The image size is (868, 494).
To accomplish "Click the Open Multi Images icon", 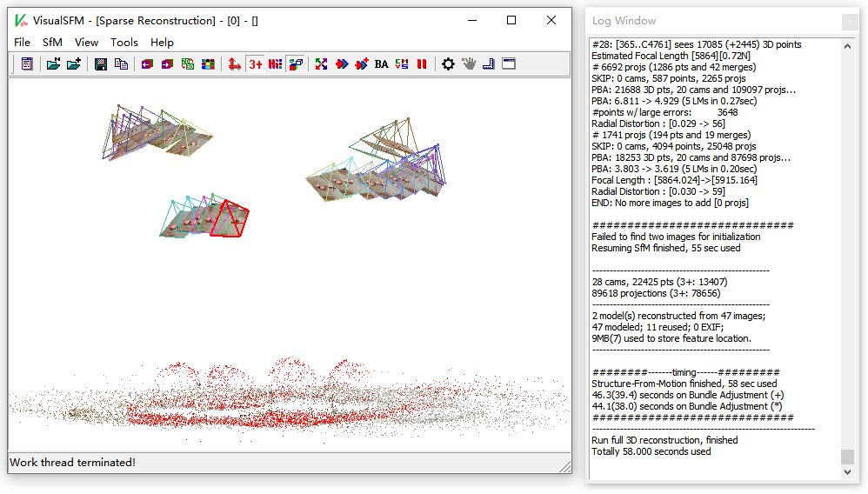I will (53, 64).
